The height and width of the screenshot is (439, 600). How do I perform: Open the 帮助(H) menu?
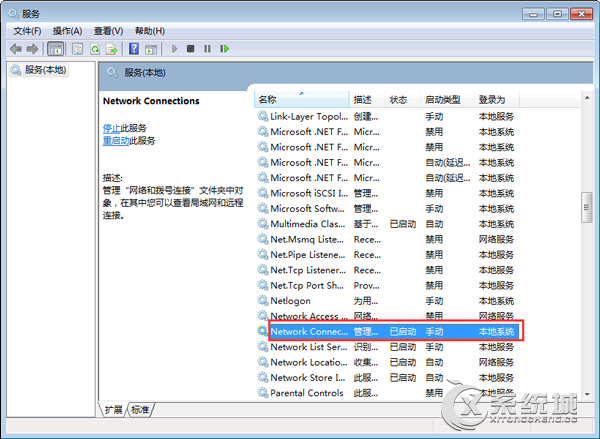150,31
